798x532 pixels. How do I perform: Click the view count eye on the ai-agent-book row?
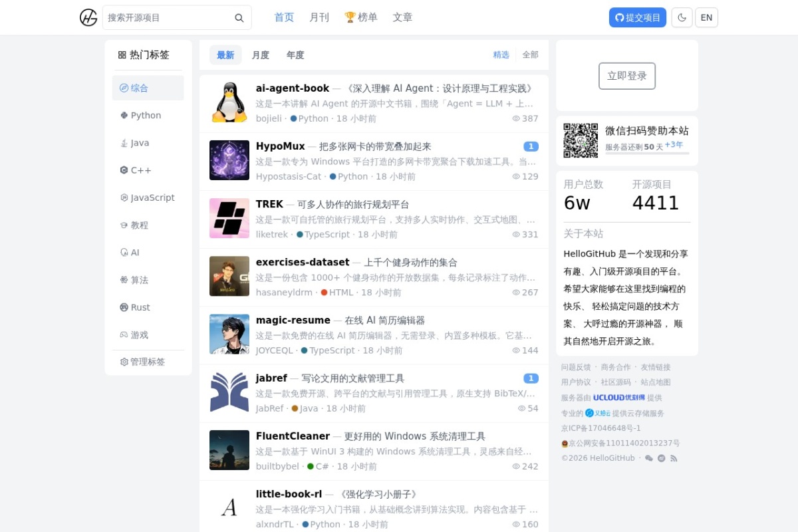pos(516,118)
